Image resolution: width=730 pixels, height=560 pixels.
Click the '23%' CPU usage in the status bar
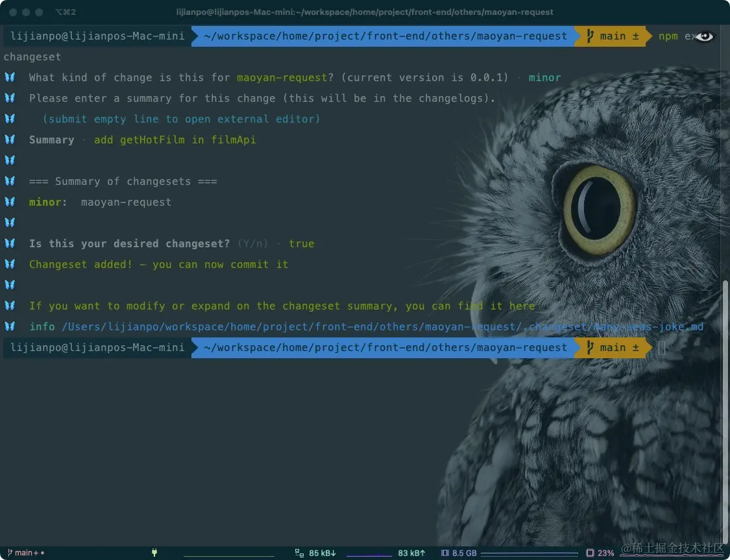click(x=605, y=553)
